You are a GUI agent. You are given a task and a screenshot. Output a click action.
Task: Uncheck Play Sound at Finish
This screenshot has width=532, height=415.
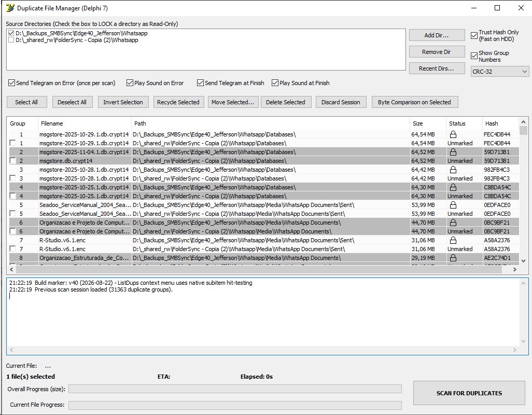click(x=275, y=83)
